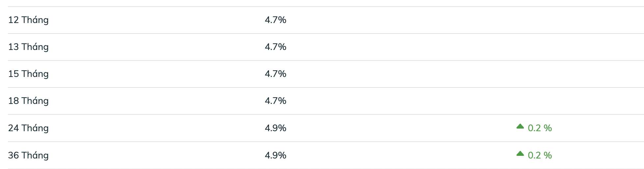The width and height of the screenshot is (644, 169).
Task: Click the 4.9% rate for 24 Tháng
Action: point(276,128)
